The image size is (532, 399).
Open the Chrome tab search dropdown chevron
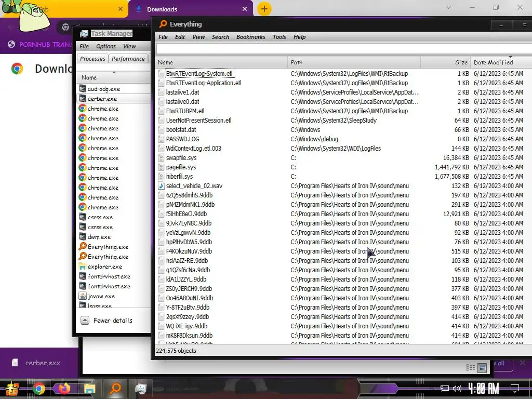click(448, 7)
